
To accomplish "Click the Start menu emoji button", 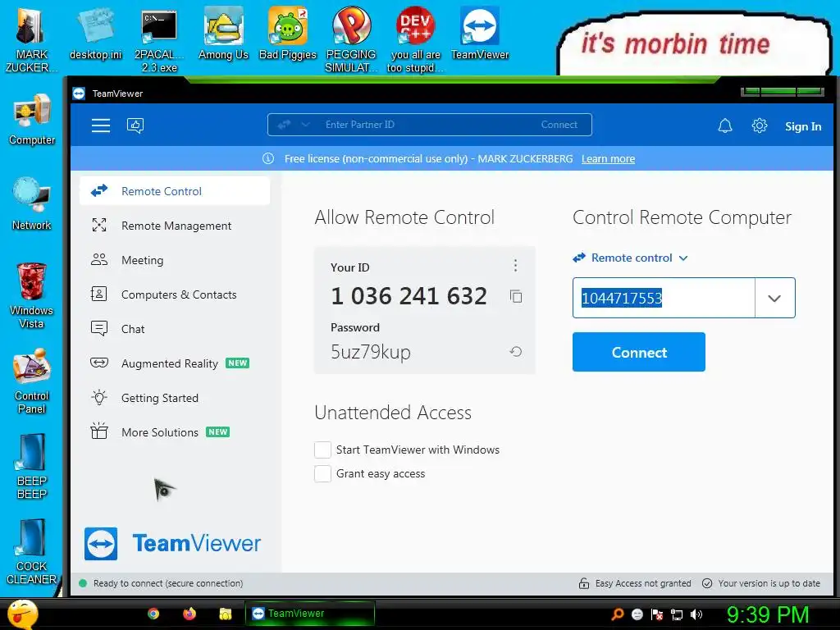I will coord(22,614).
